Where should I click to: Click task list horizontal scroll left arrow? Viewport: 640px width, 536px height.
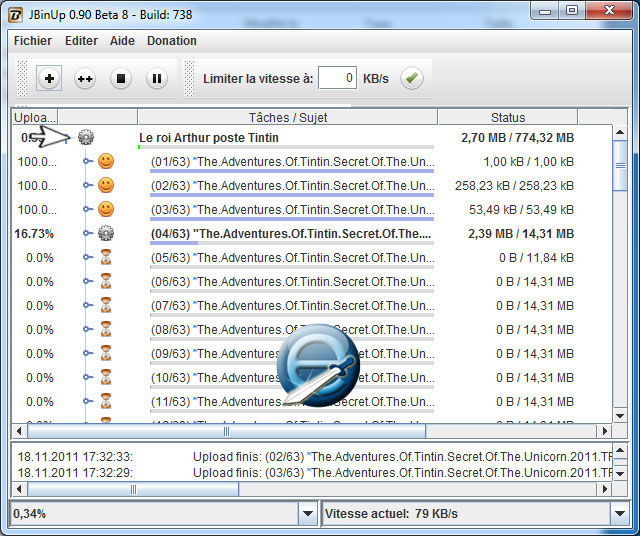pyautogui.click(x=19, y=431)
